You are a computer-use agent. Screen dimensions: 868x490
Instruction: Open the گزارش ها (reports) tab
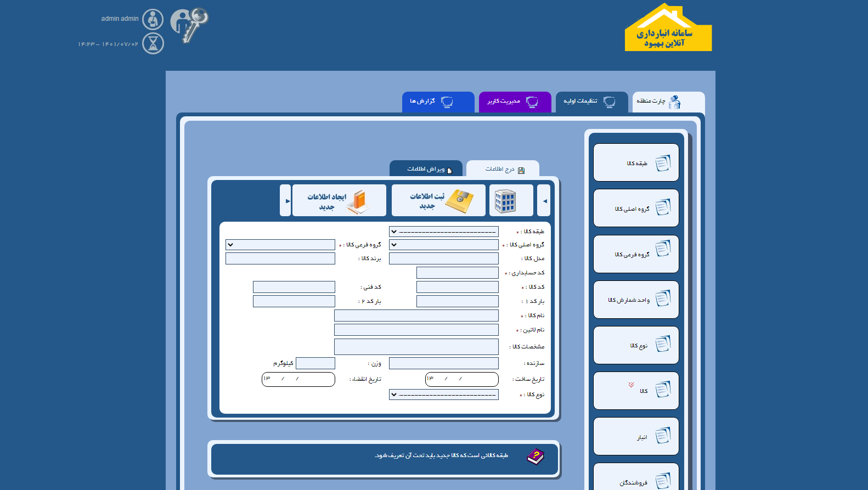point(438,102)
